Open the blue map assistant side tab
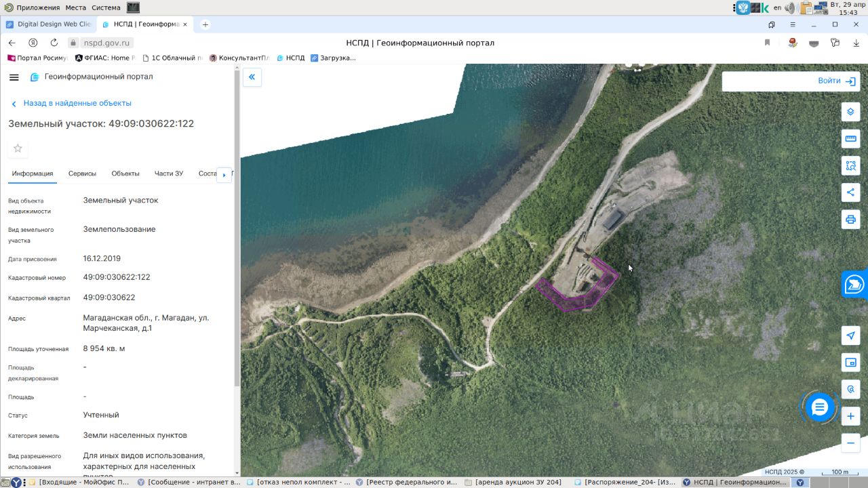Screen dimensions: 868x488 tap(854, 285)
